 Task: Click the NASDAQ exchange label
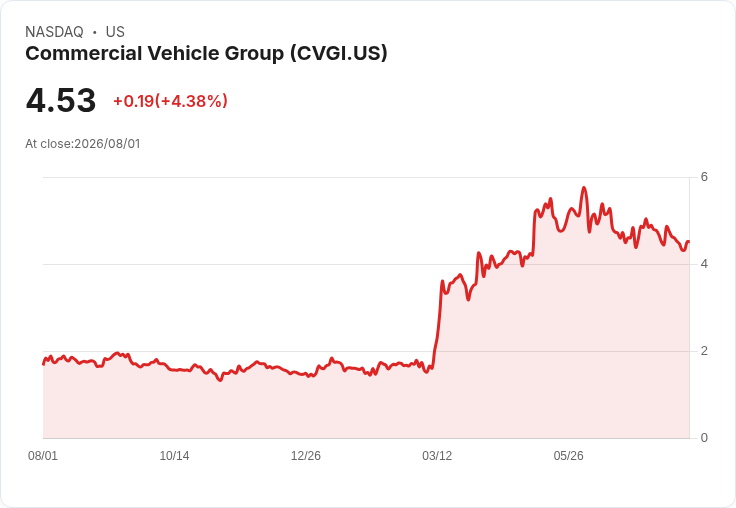[x=54, y=32]
